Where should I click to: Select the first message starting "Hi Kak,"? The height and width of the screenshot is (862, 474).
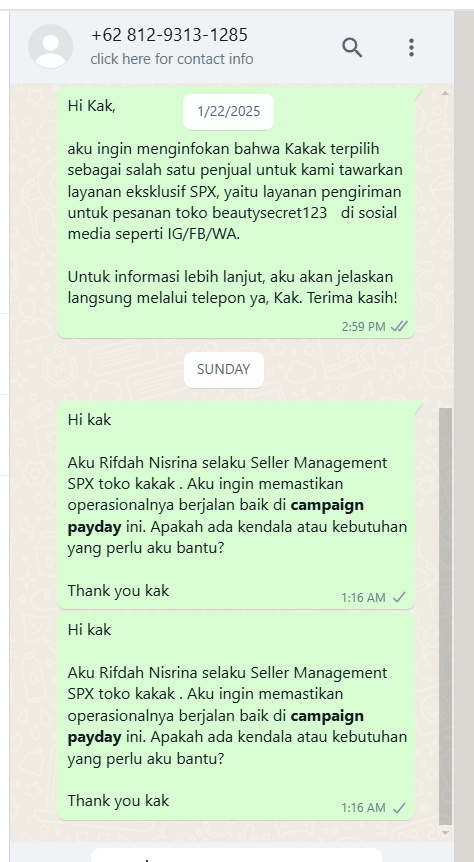(236, 213)
